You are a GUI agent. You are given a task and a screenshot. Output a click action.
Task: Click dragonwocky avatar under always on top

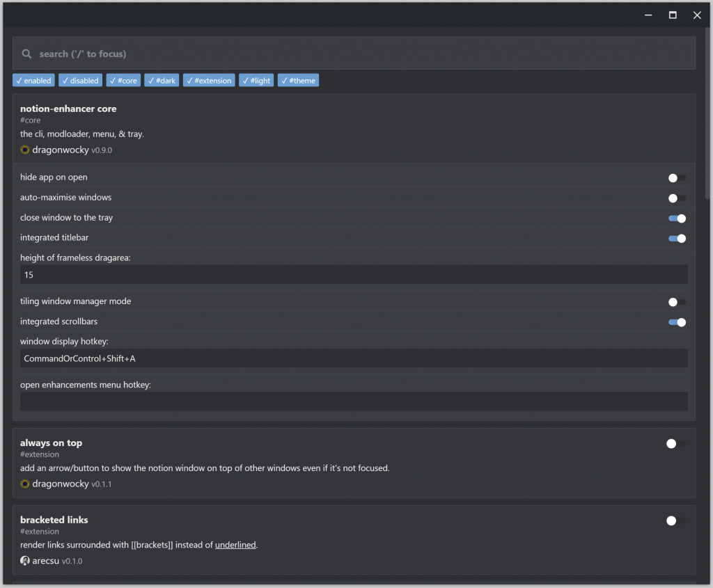click(x=25, y=484)
